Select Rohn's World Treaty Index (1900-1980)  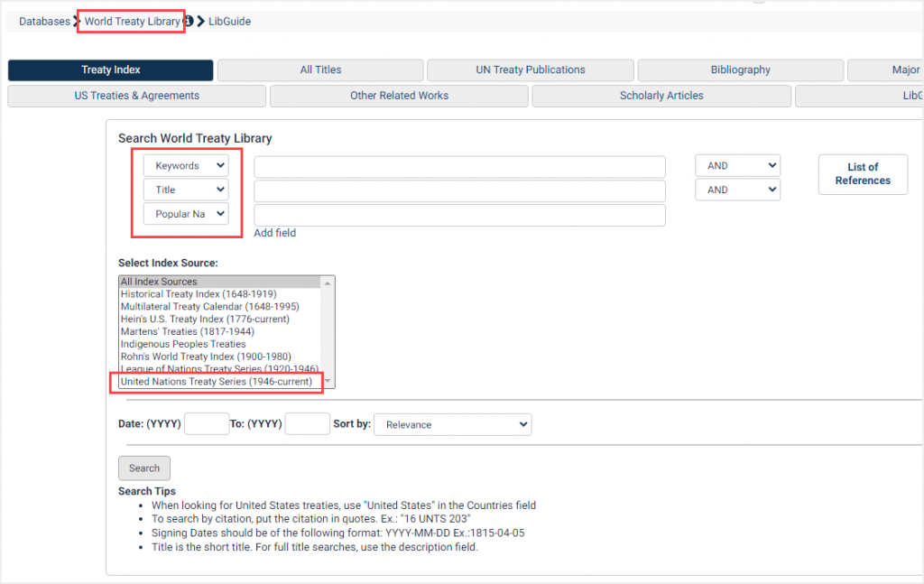click(x=220, y=356)
